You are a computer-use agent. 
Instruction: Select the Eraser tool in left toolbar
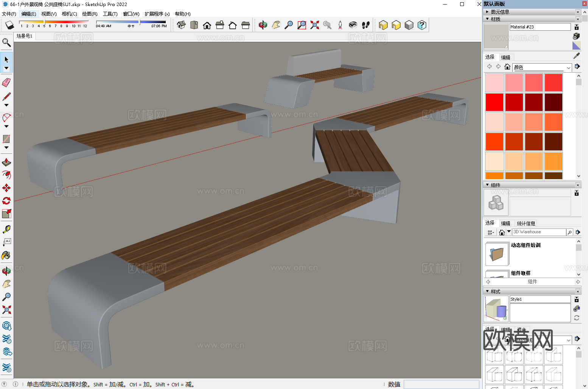(x=6, y=83)
